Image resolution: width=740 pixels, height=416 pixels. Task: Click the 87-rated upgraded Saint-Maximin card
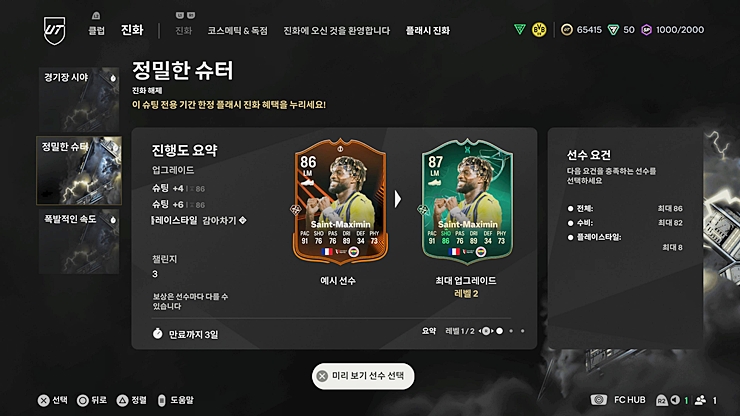[467, 201]
